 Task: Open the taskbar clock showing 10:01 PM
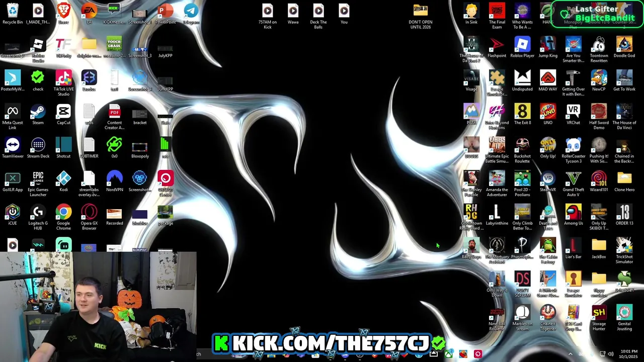tap(628, 354)
